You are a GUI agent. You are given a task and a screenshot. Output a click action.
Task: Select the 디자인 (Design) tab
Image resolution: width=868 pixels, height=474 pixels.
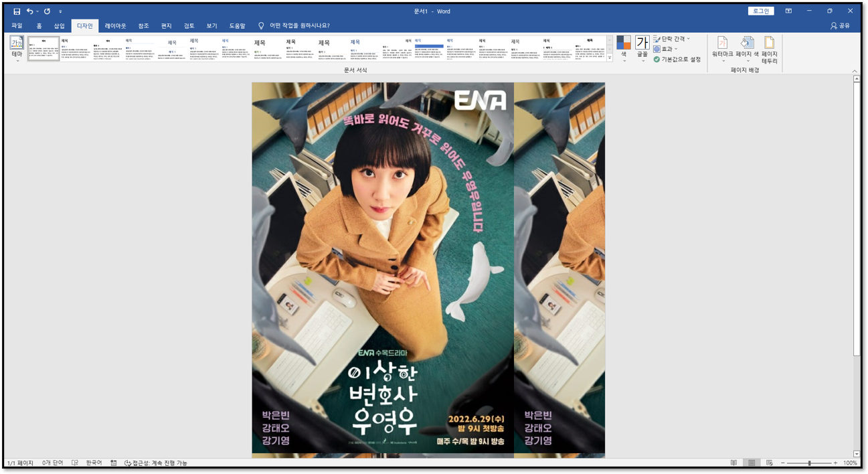(x=85, y=26)
